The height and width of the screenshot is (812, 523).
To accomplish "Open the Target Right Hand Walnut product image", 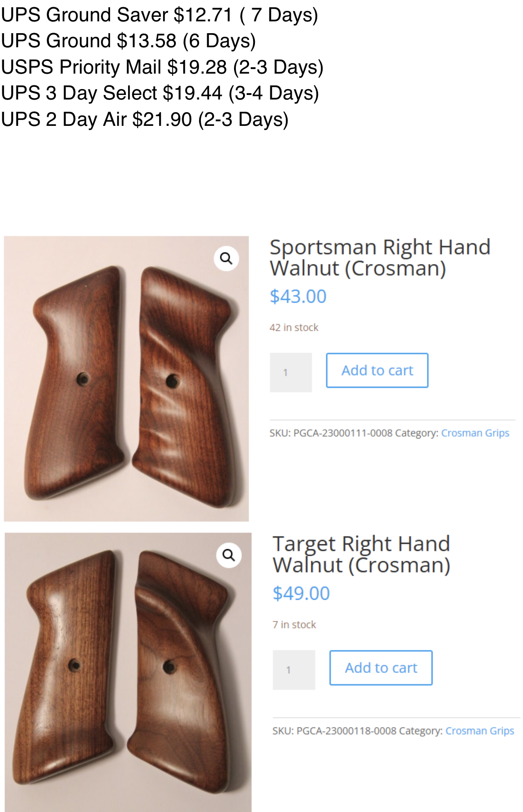I will (128, 672).
